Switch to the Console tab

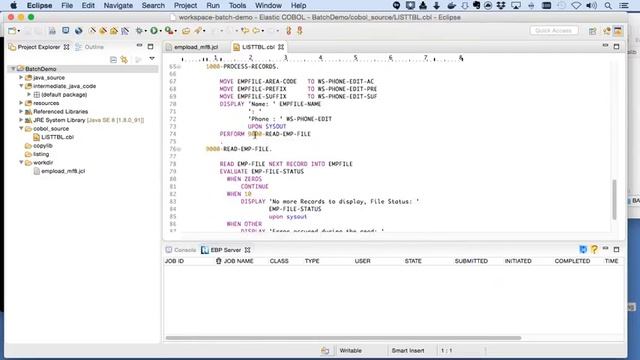pos(181,250)
